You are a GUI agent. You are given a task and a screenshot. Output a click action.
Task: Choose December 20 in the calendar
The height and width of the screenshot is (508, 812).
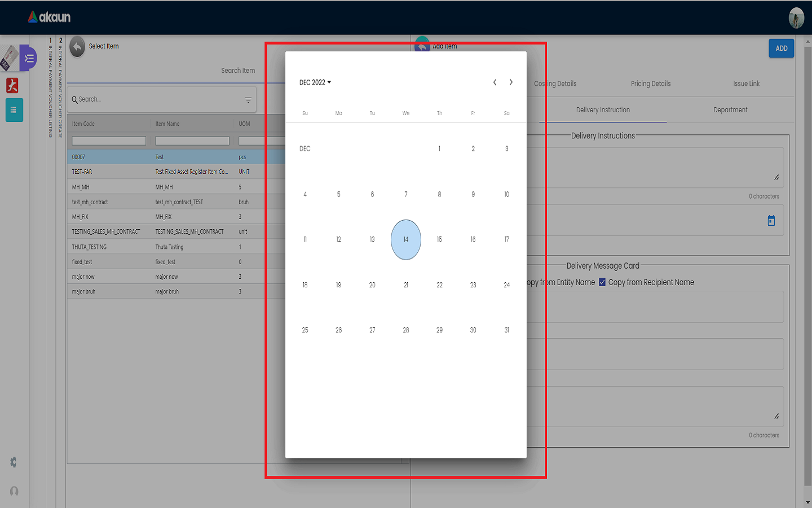coord(372,285)
